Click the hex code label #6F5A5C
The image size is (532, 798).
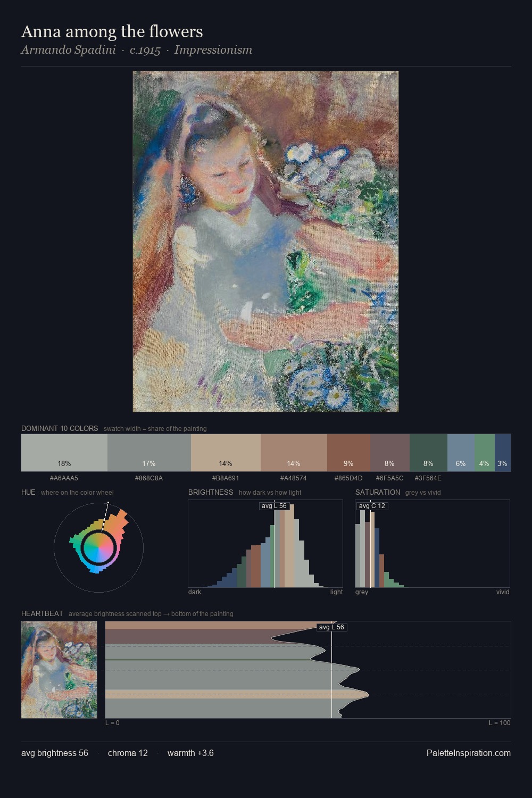coord(390,478)
